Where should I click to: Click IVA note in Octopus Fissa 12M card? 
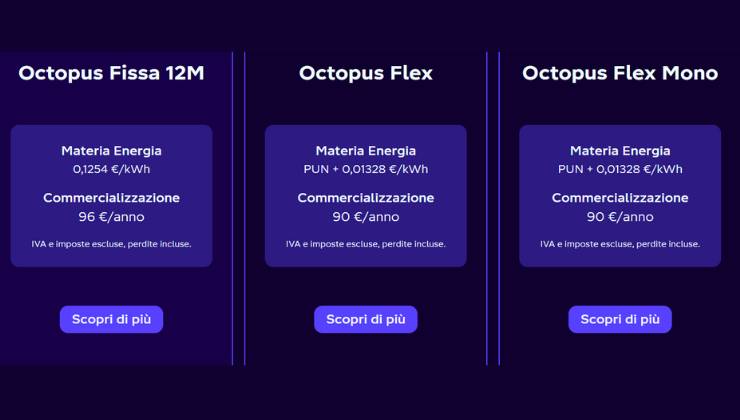pyautogui.click(x=111, y=244)
